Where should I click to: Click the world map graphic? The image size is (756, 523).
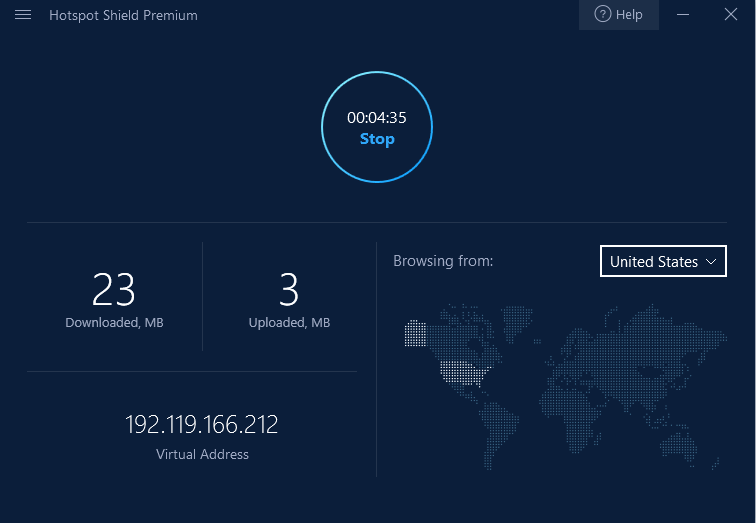tap(566, 387)
